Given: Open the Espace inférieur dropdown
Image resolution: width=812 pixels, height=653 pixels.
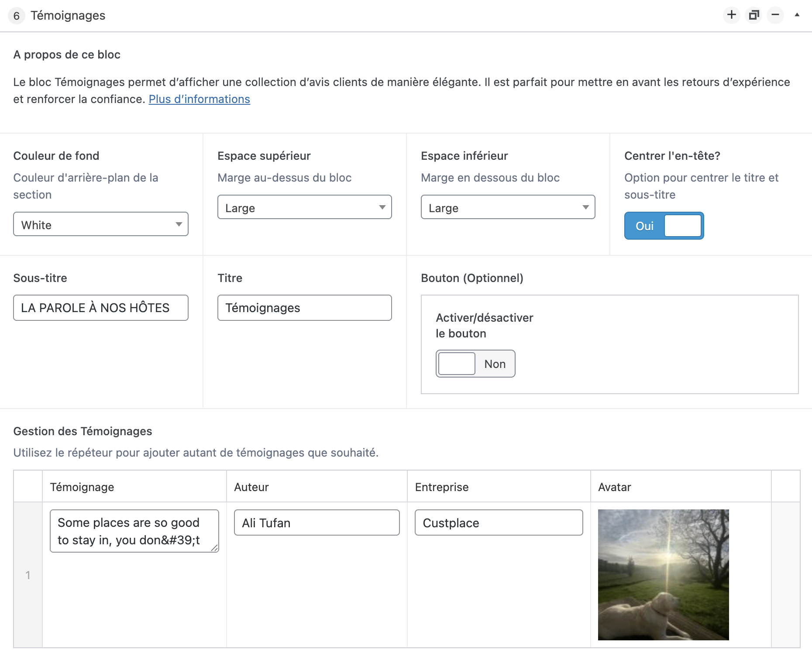Looking at the screenshot, I should [x=508, y=207].
